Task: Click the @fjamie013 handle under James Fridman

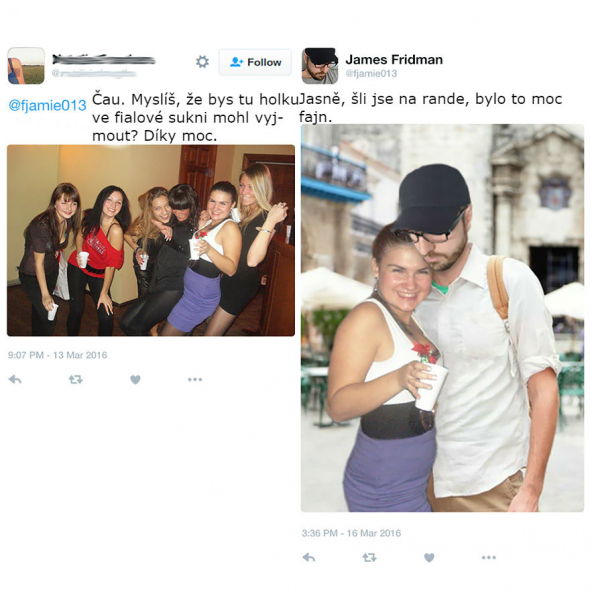Action: pos(371,73)
